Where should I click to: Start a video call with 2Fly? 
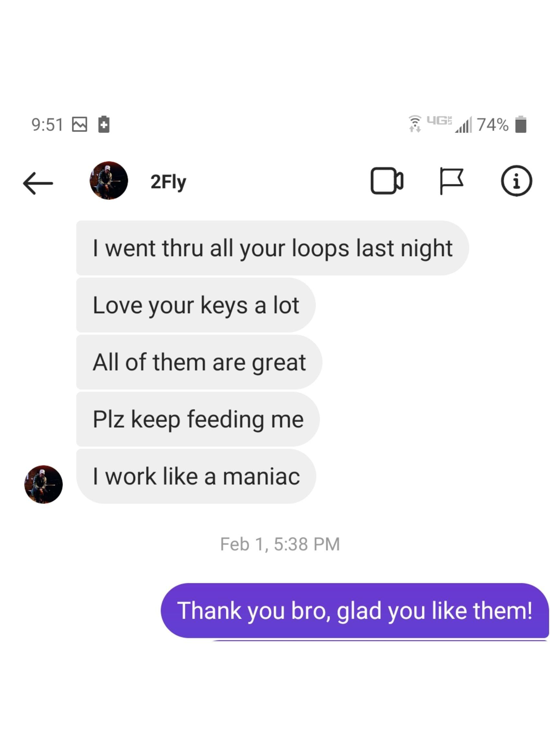(387, 181)
